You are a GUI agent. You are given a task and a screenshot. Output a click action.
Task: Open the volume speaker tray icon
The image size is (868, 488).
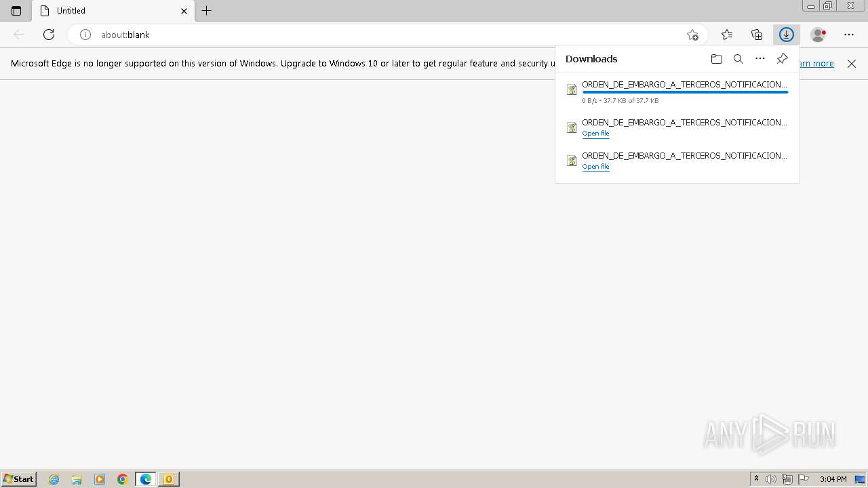pyautogui.click(x=771, y=479)
